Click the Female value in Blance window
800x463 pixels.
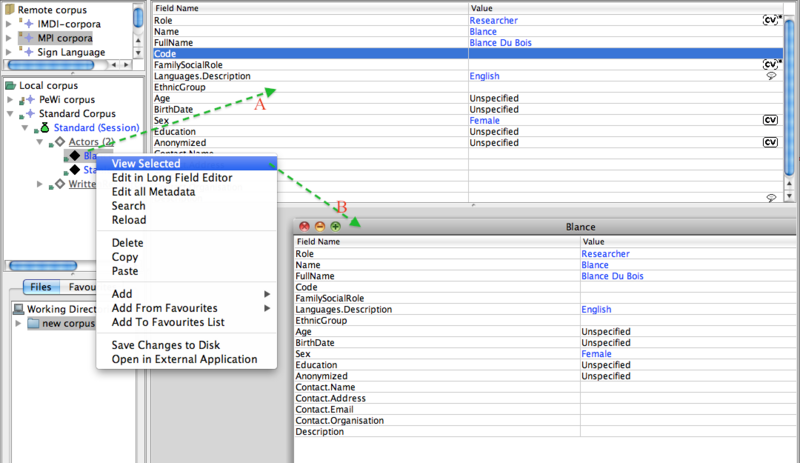tap(596, 354)
